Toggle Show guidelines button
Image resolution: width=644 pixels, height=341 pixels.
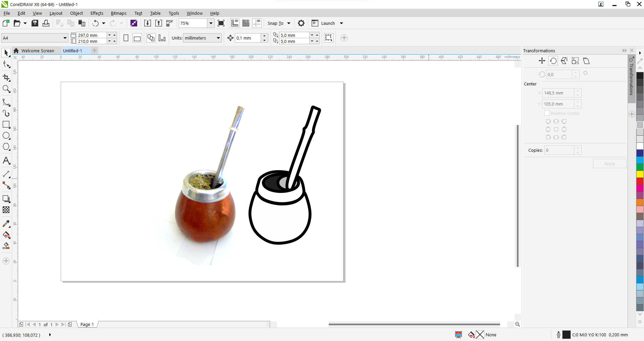point(257,23)
